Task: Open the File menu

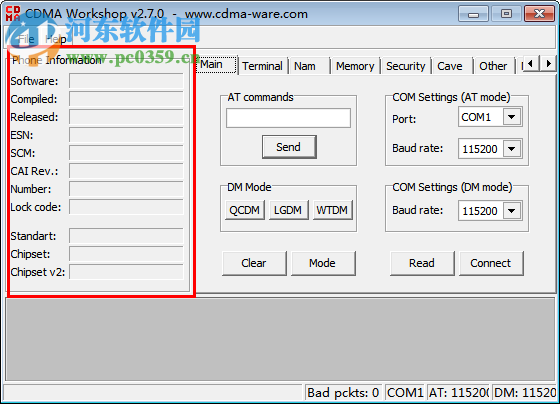Action: [26, 39]
